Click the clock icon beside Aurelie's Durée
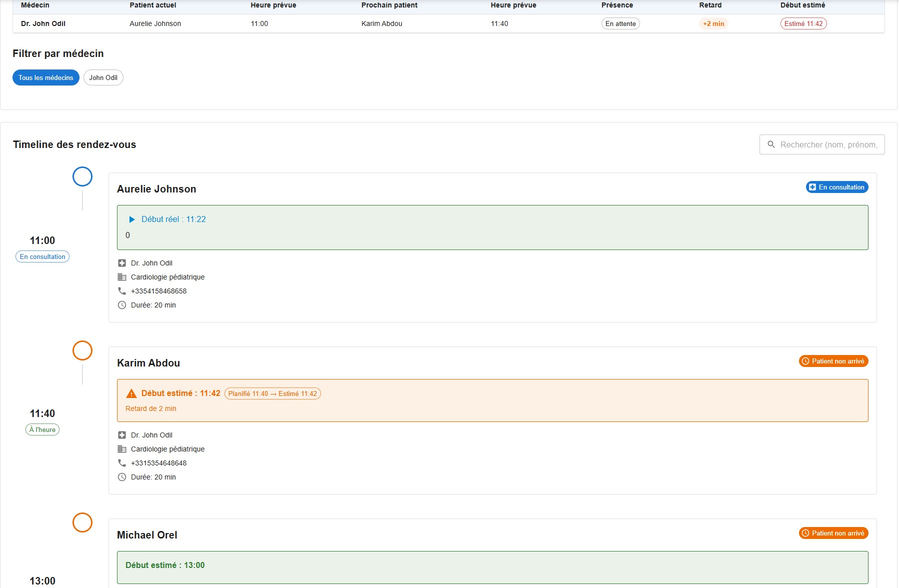 (122, 305)
